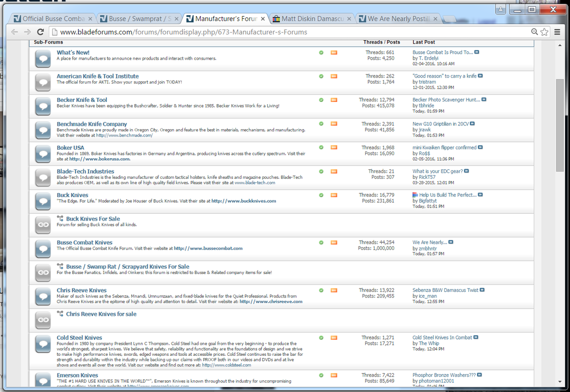570x392 pixels.
Task: Click the address bar URL field
Action: [291, 32]
